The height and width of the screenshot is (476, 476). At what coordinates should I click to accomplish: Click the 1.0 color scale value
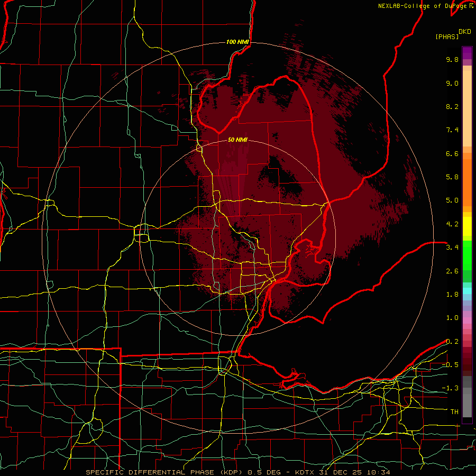[452, 318]
